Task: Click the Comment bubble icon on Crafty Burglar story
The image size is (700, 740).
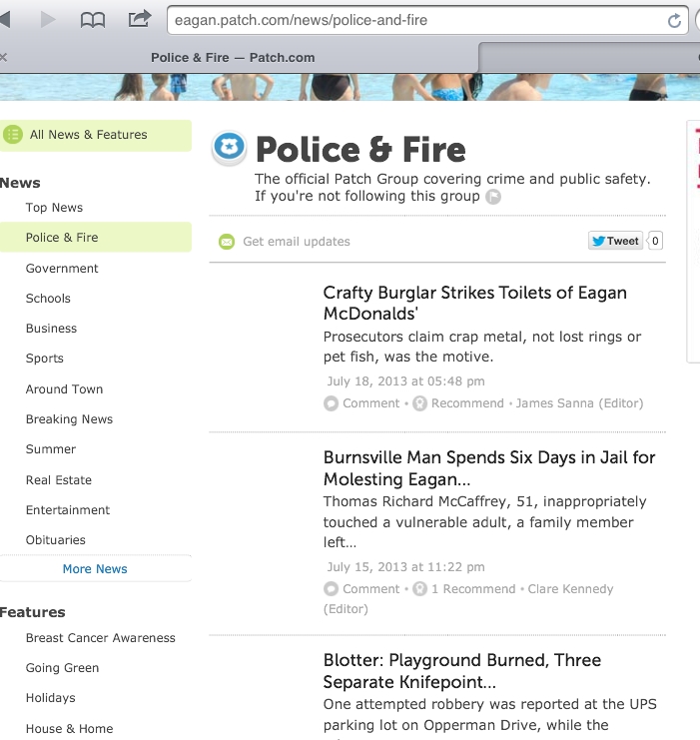Action: coord(331,403)
